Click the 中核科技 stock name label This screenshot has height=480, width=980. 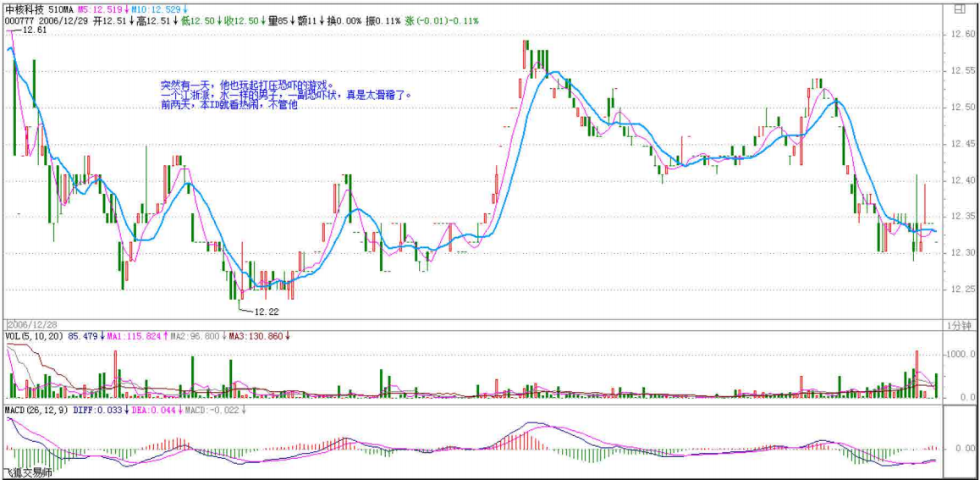coord(25,8)
